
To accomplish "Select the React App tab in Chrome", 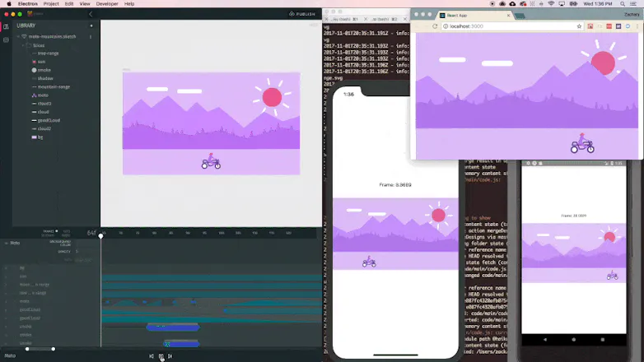I will (475, 15).
